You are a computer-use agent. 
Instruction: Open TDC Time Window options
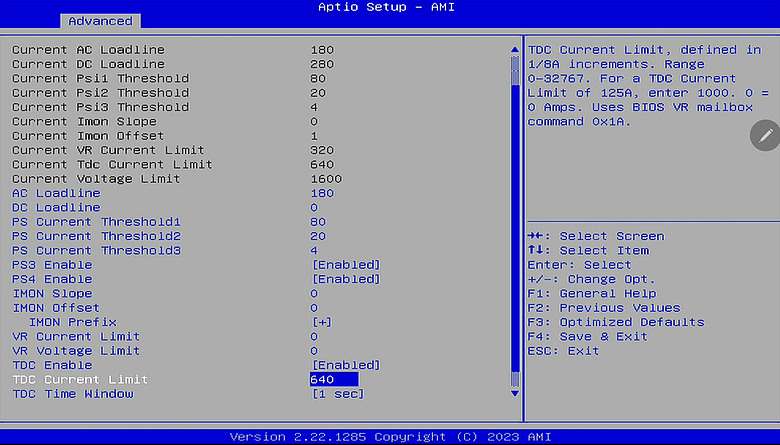coord(338,394)
